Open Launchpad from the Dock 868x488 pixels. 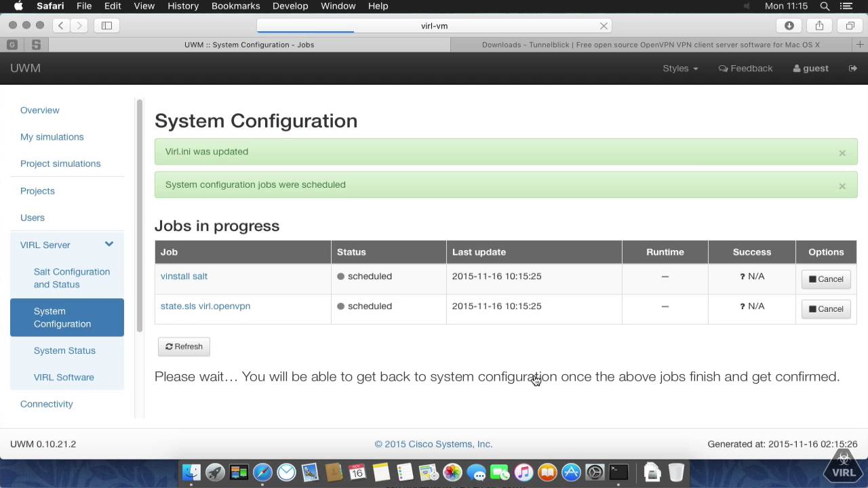pyautogui.click(x=216, y=472)
